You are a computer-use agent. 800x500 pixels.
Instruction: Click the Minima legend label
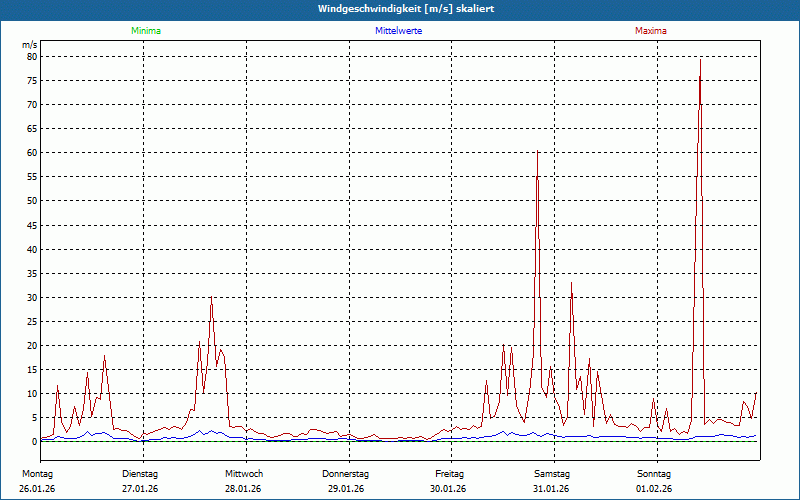145,31
